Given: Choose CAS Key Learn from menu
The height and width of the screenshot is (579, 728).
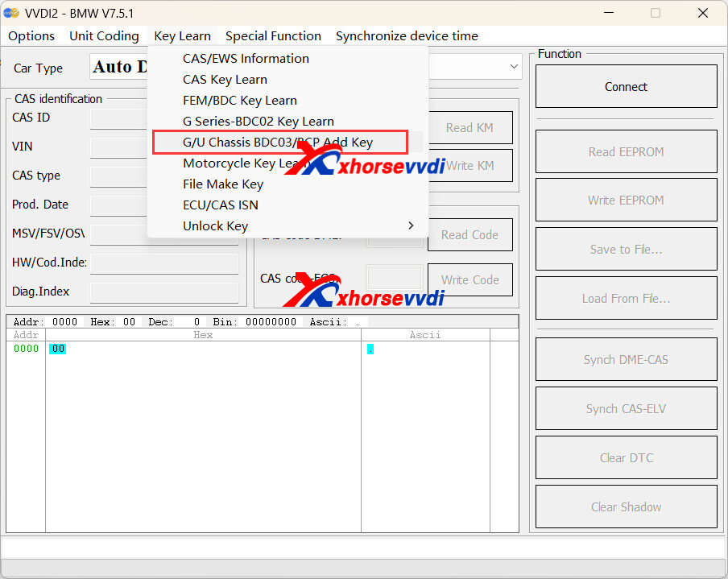Looking at the screenshot, I should [x=225, y=80].
